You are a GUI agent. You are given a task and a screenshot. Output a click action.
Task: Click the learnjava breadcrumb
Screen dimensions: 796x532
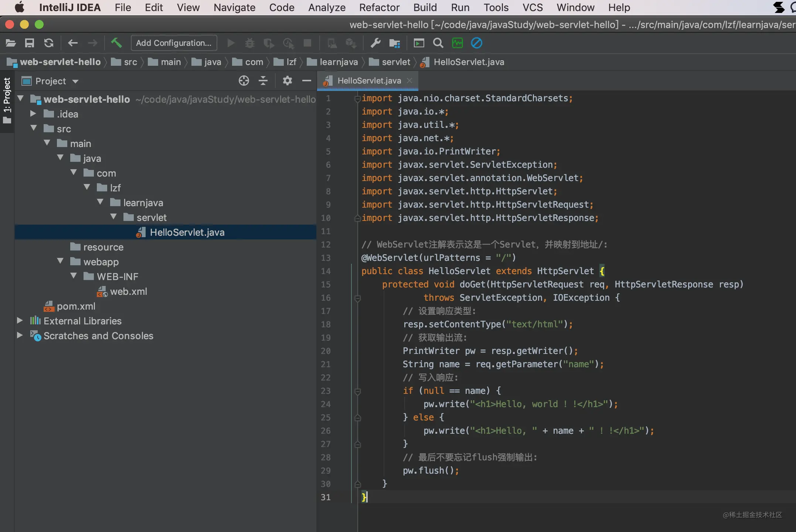pyautogui.click(x=333, y=62)
